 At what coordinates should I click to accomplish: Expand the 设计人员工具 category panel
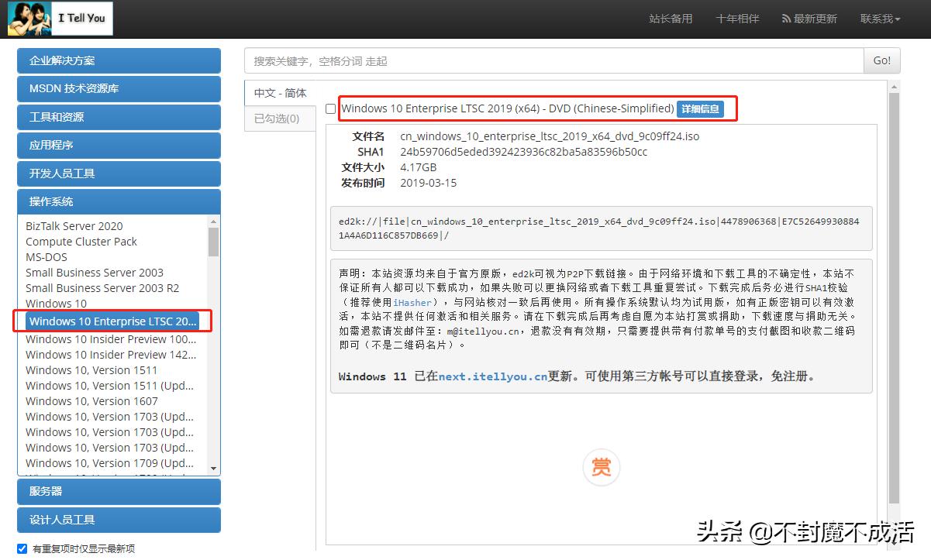click(x=119, y=520)
